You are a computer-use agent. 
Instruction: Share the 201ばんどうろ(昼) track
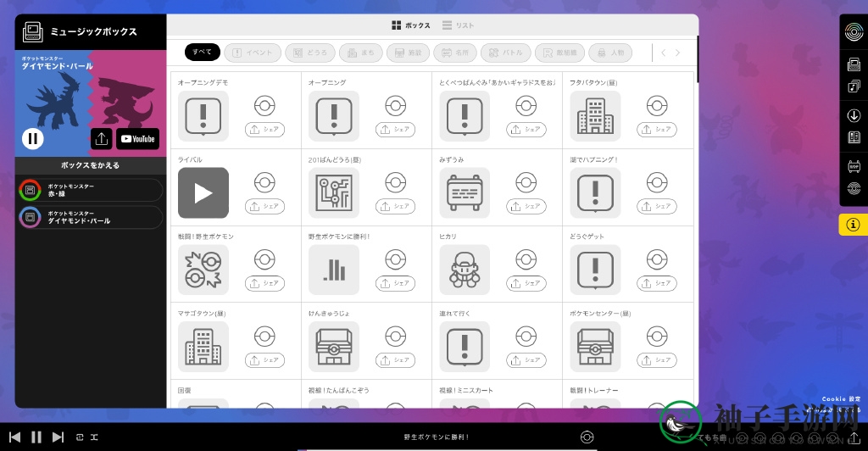tap(395, 206)
